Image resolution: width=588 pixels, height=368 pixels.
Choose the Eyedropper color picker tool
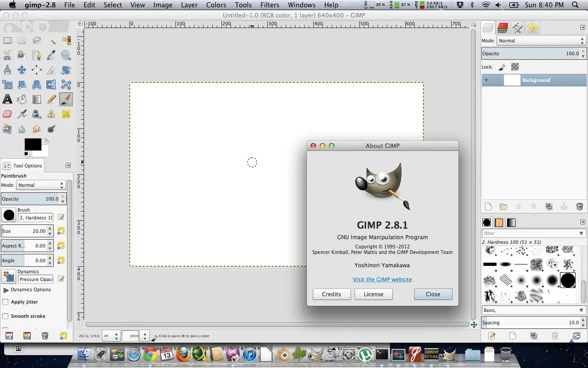[x=51, y=55]
